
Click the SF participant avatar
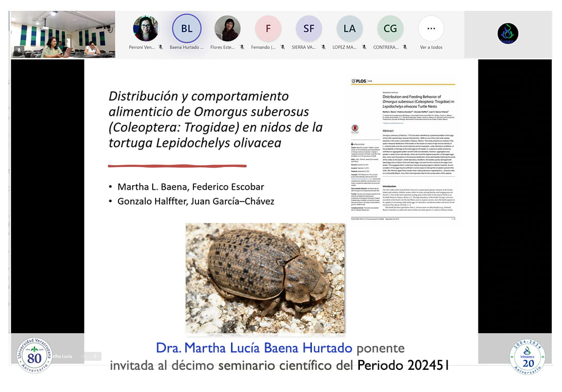pos(309,28)
